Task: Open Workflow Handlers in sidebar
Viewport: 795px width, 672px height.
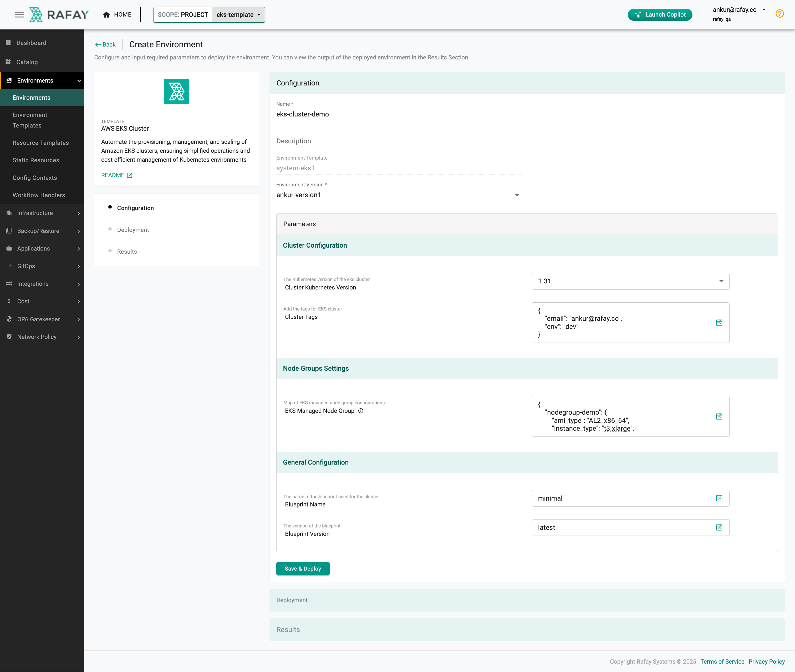Action: (42, 195)
